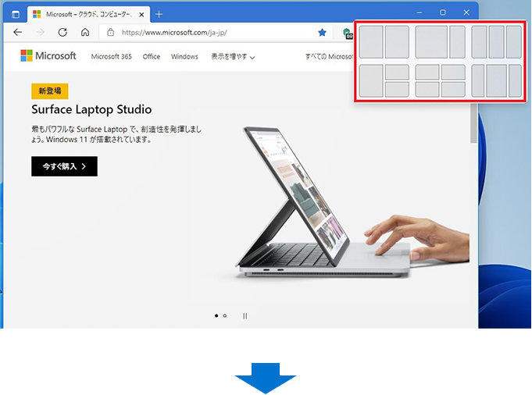Snap to narrow left zone of last layout

point(478,80)
